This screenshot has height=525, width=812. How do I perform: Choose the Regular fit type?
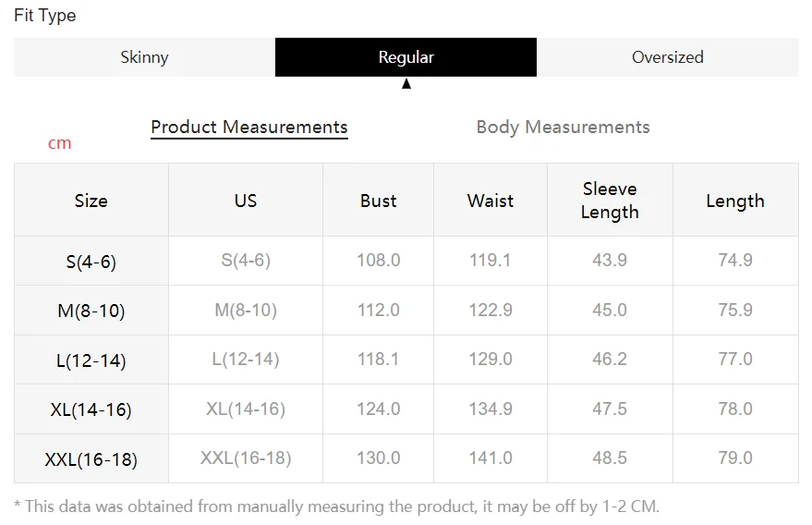tap(406, 57)
